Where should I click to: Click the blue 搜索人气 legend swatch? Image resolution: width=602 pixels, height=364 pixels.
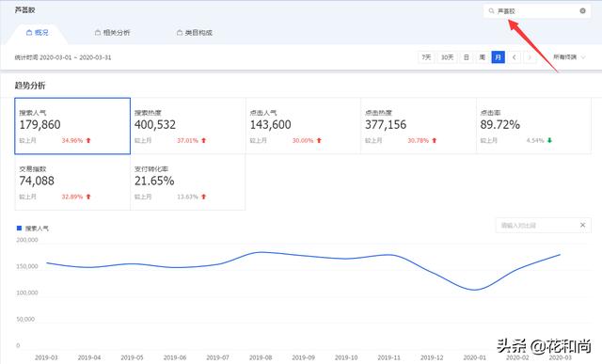coord(19,228)
